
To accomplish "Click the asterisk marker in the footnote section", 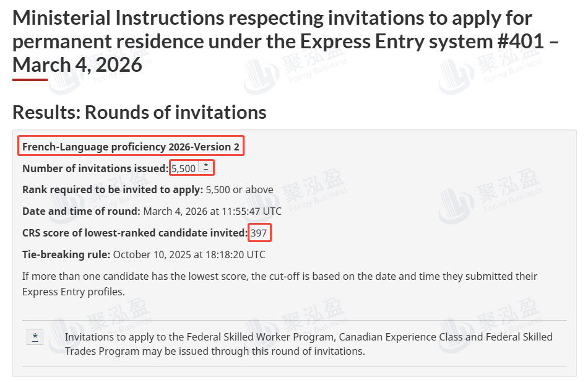I will [35, 337].
